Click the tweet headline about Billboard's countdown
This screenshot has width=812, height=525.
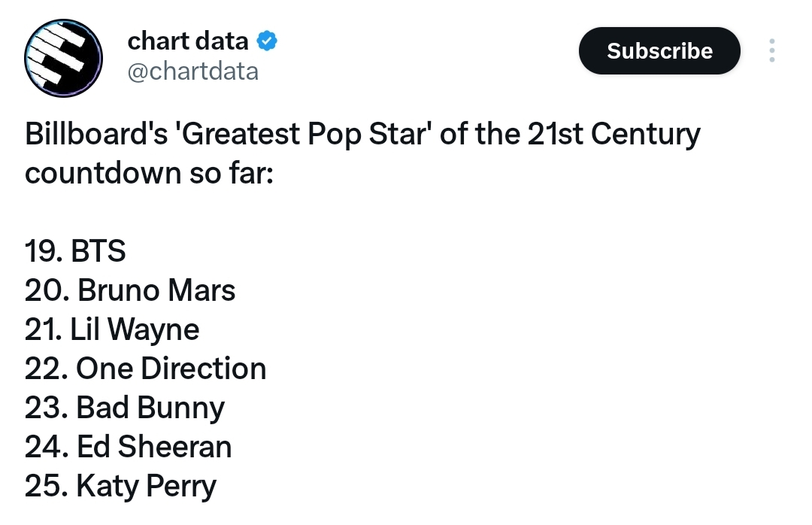(362, 153)
